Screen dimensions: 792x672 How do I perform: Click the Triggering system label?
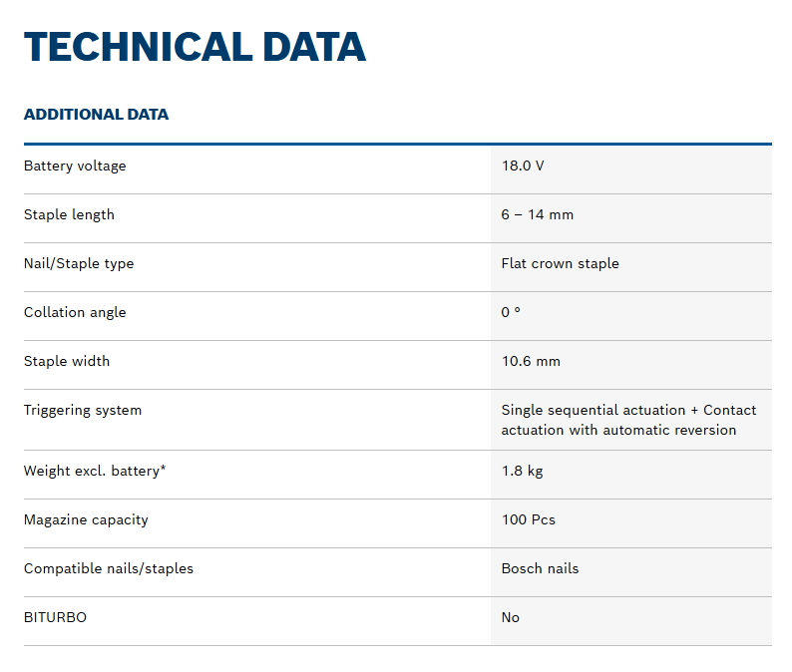[x=83, y=410]
